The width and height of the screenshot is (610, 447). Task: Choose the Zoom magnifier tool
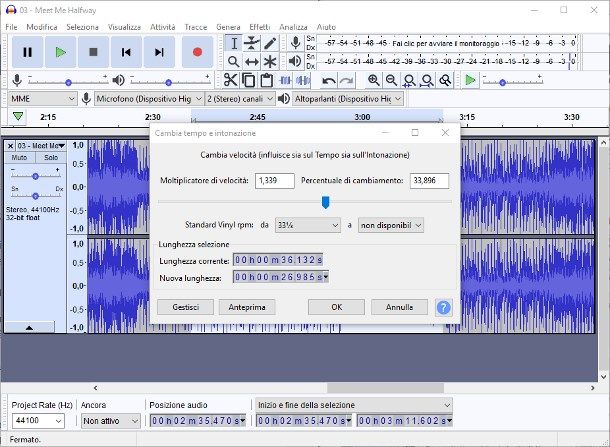(234, 61)
